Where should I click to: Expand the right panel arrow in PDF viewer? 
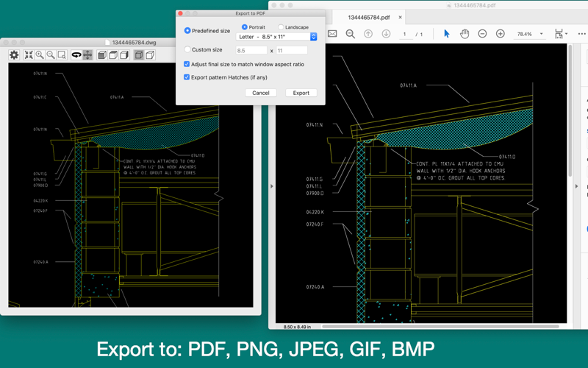pos(577,186)
